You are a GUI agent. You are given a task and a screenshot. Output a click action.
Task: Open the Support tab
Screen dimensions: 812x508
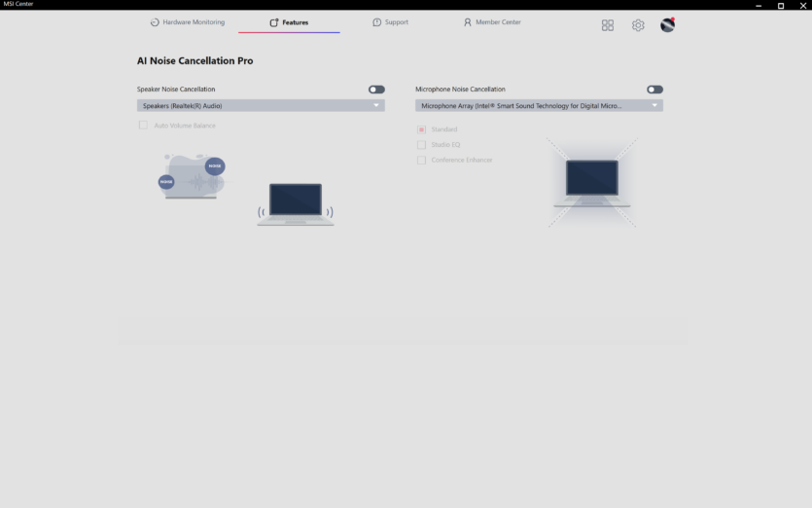pos(391,22)
